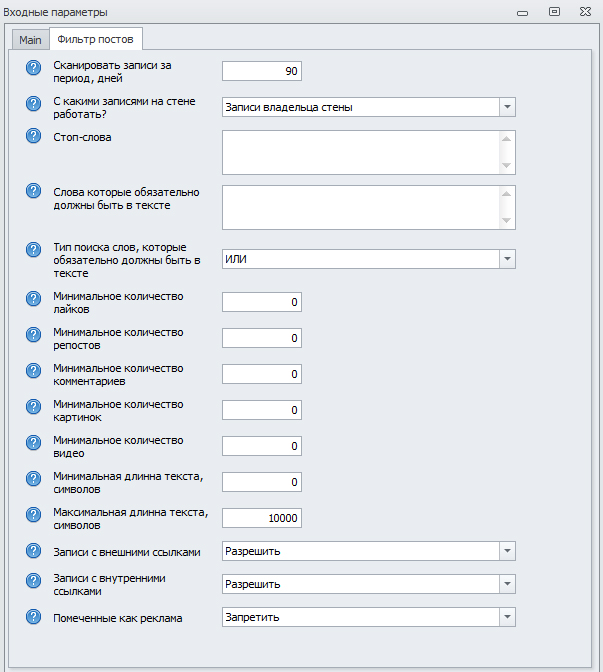Click help icon for Минимальное количество видео

[x=33, y=443]
